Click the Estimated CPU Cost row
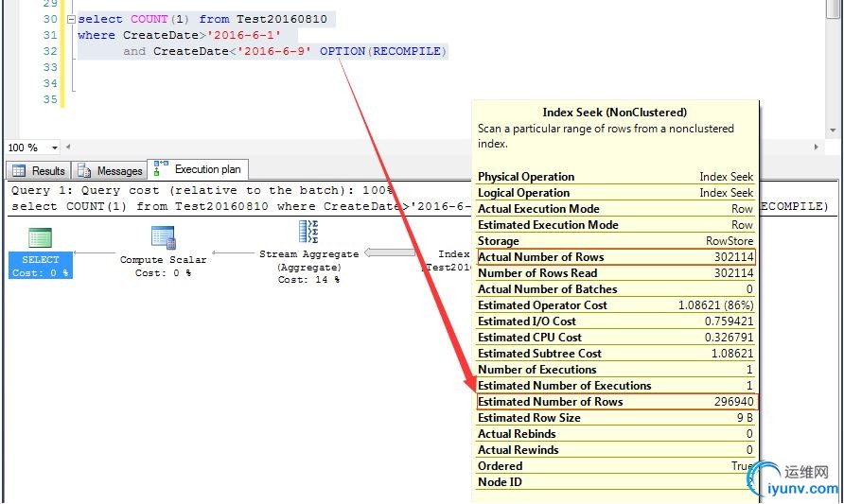This screenshot has width=844, height=504. [615, 338]
